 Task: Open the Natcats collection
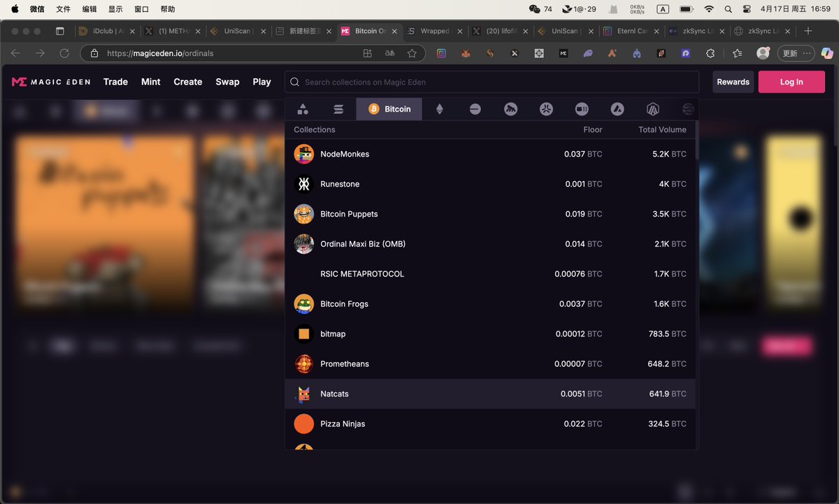click(490, 394)
